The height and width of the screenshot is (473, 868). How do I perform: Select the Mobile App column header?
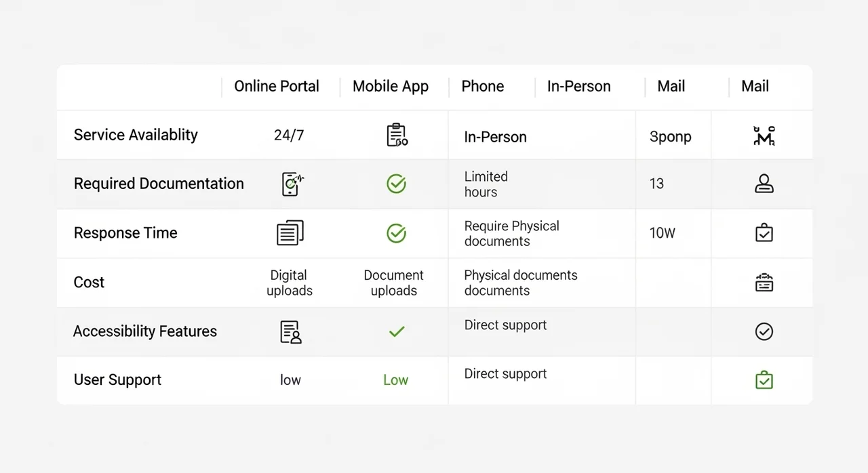point(391,87)
